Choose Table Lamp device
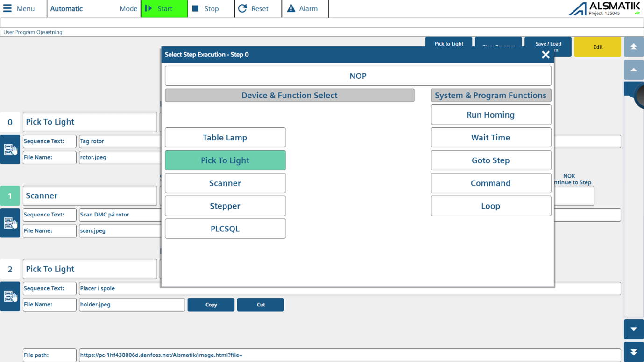644x362 pixels. coord(225,138)
